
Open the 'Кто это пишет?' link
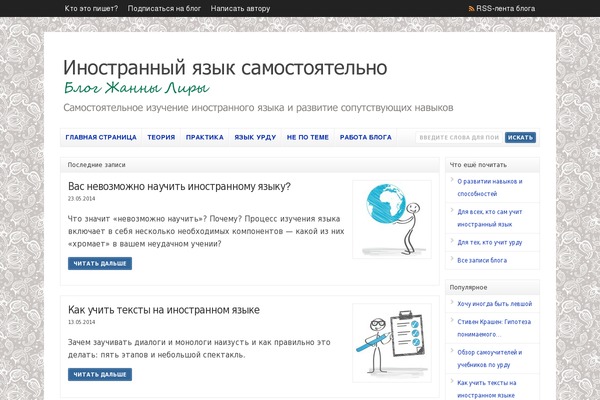[91, 8]
